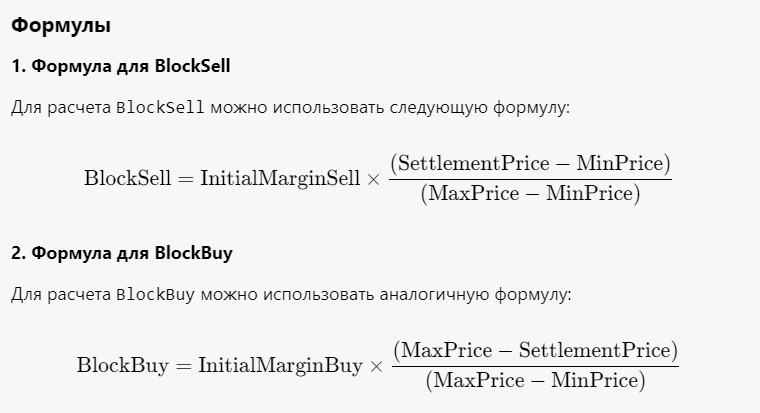
Task: Click the numerator "(SettlementPrice − MinPrice)"
Action: pyautogui.click(x=530, y=162)
